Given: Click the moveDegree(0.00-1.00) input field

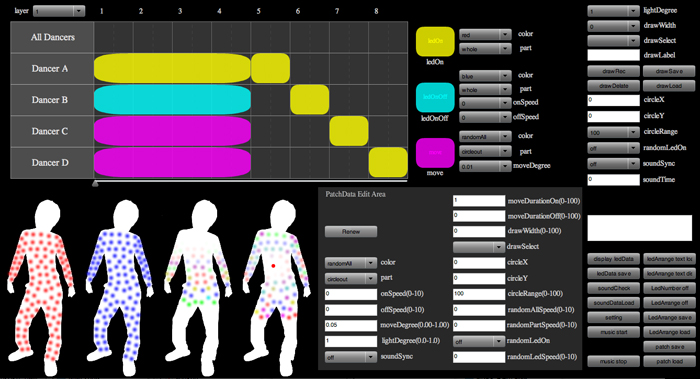Looking at the screenshot, I should pyautogui.click(x=351, y=325).
